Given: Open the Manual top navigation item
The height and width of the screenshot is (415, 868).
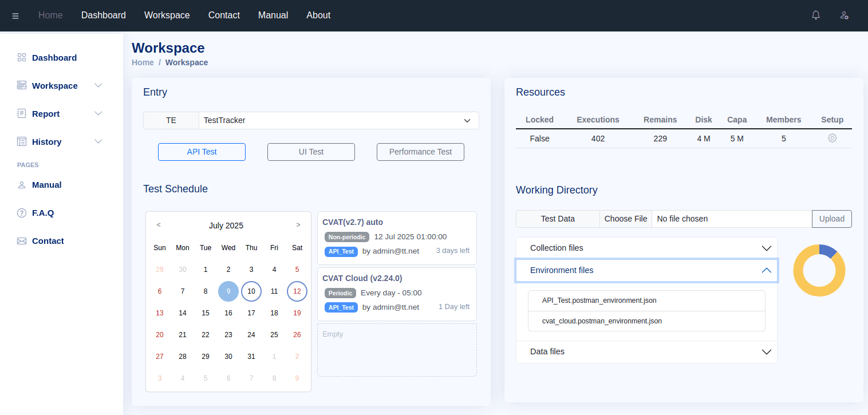Looking at the screenshot, I should point(273,15).
